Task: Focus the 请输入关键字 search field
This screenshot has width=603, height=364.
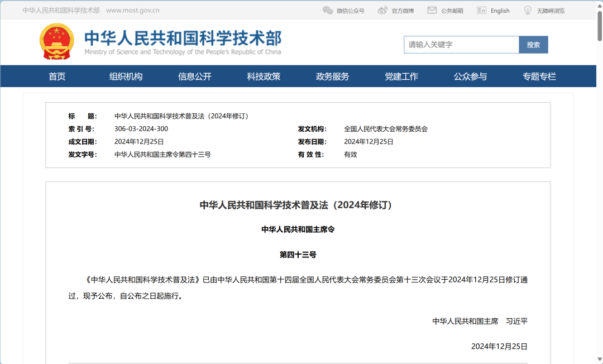Action: coord(462,45)
